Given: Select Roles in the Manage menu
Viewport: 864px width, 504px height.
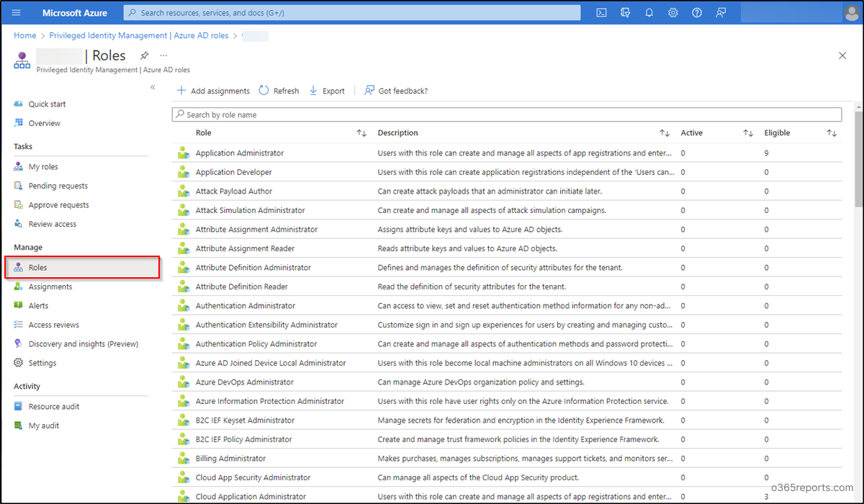Looking at the screenshot, I should pos(82,267).
